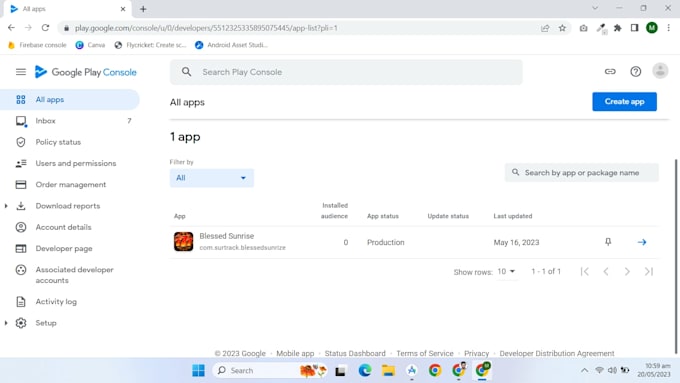Open Firebase console bookmark
Image resolution: width=680 pixels, height=383 pixels.
pyautogui.click(x=37, y=45)
